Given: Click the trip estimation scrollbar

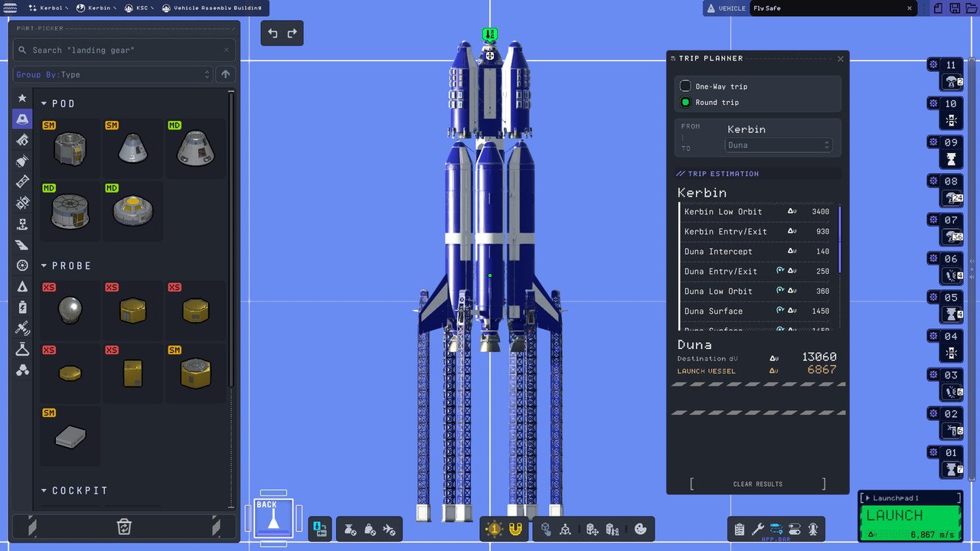Looking at the screenshot, I should 840,239.
